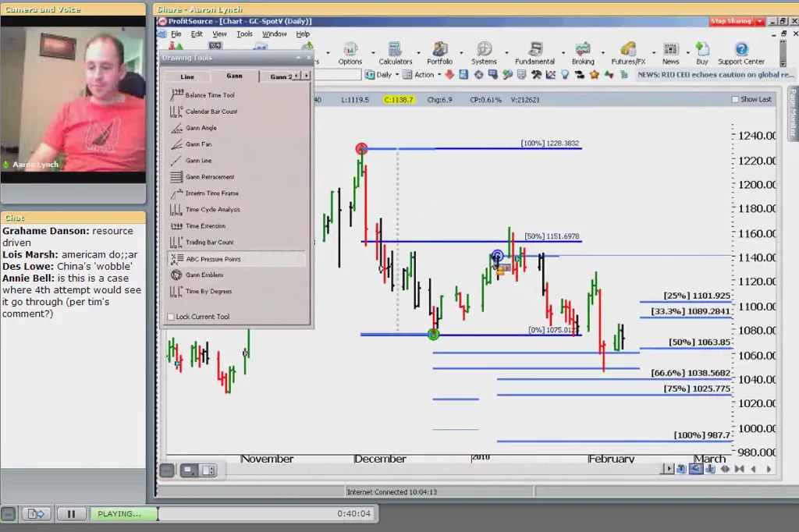
Task: Expand the Broking dropdown arrow
Action: [603, 53]
